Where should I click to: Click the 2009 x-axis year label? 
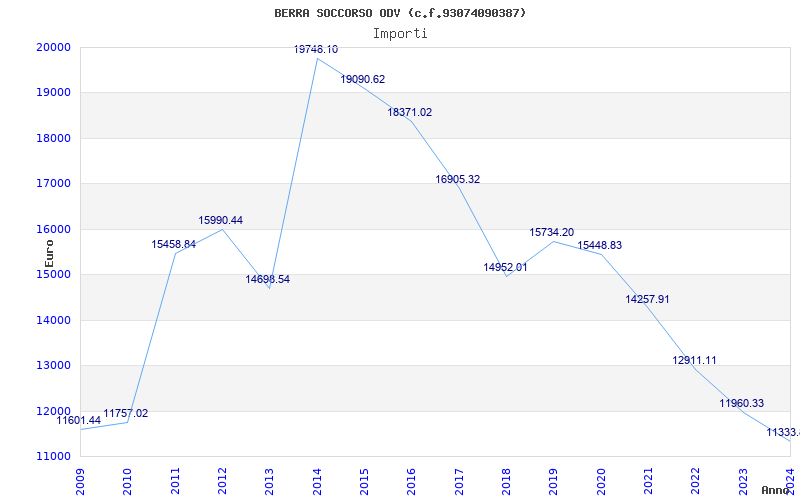80,482
